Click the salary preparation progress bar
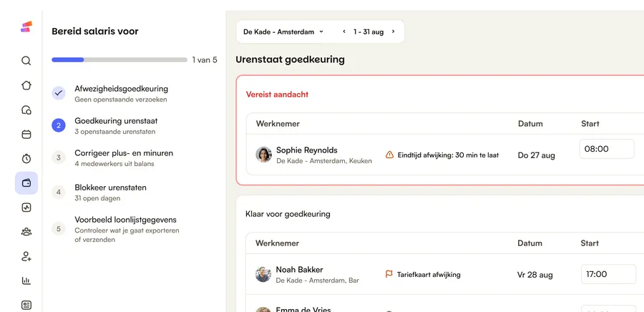The height and width of the screenshot is (312, 644). pos(119,60)
